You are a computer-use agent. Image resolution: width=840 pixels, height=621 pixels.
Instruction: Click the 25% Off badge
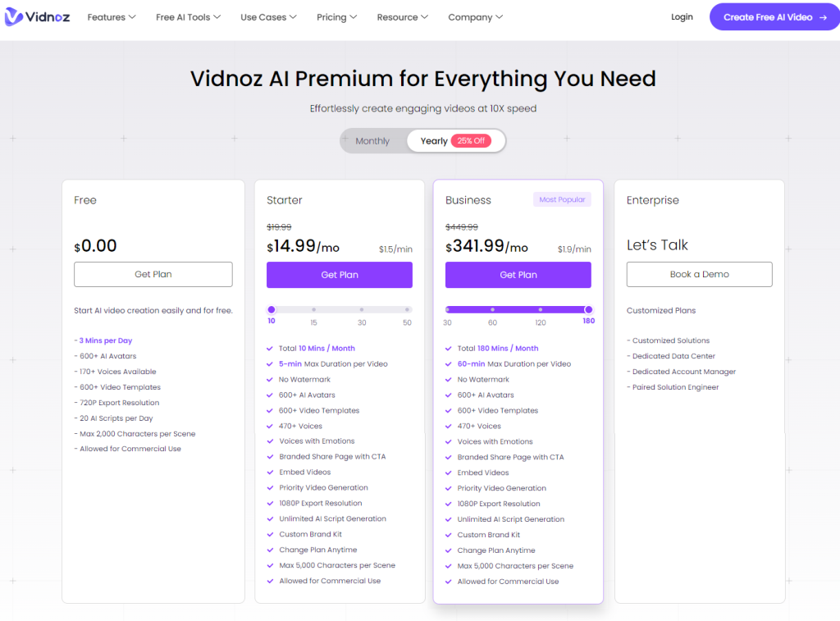point(471,141)
